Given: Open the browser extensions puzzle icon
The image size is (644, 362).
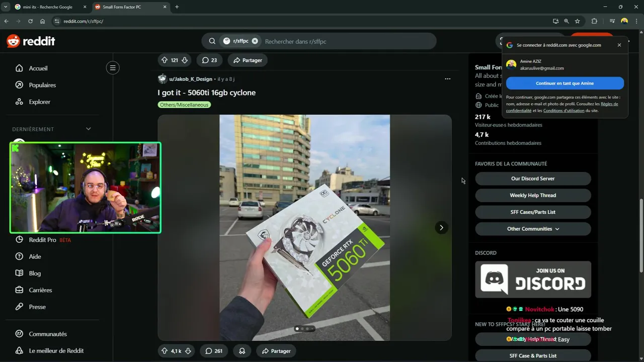Looking at the screenshot, I should coord(594,21).
